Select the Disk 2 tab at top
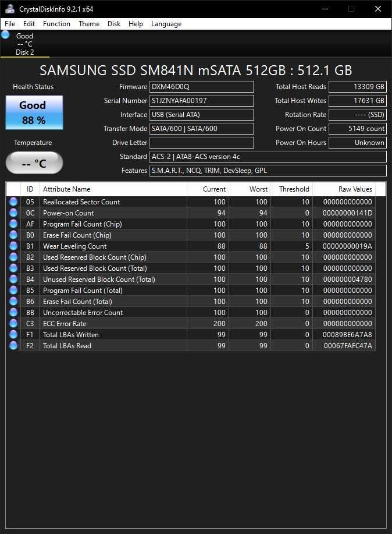 click(25, 44)
